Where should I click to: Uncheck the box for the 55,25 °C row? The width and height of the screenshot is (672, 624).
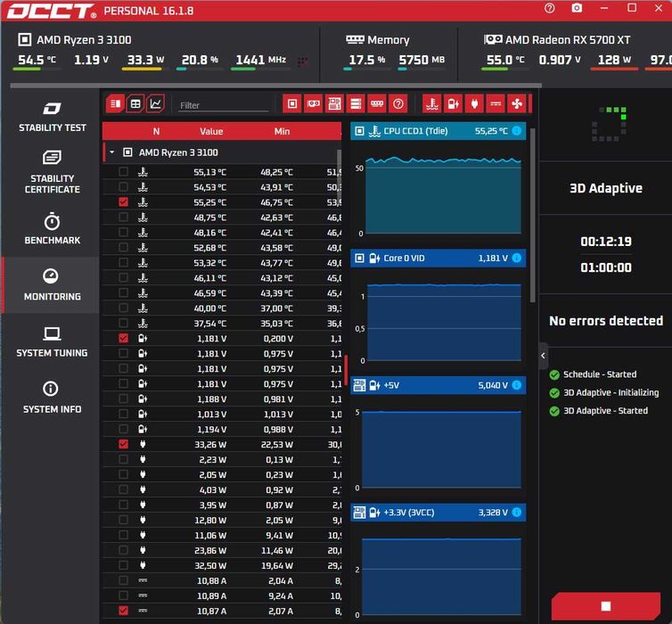point(123,201)
